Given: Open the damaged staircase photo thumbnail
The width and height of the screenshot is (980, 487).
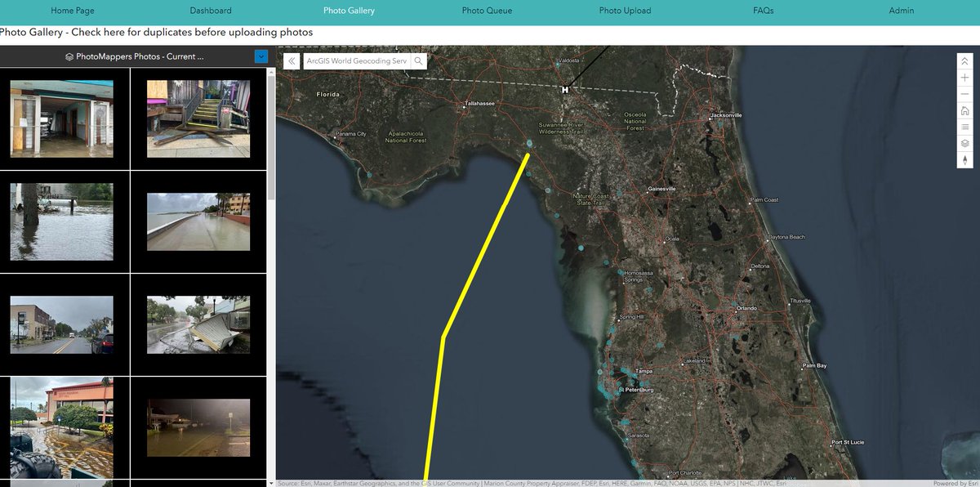Looking at the screenshot, I should pyautogui.click(x=198, y=118).
